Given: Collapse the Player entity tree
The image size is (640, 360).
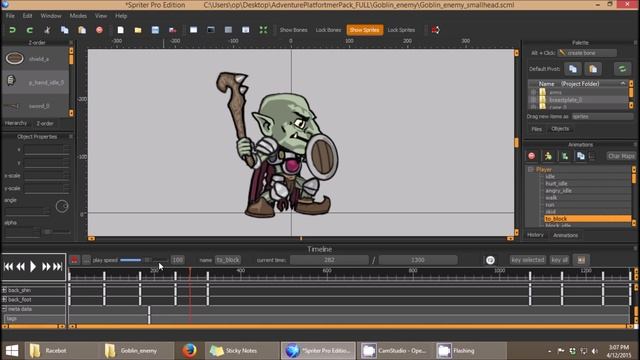Looking at the screenshot, I should [531, 169].
